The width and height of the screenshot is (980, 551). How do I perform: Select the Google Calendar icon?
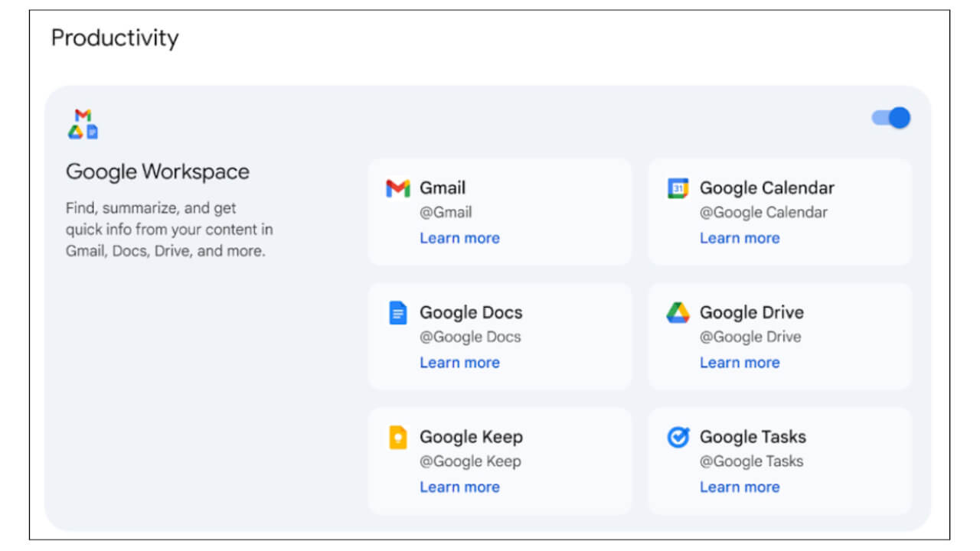(x=677, y=187)
